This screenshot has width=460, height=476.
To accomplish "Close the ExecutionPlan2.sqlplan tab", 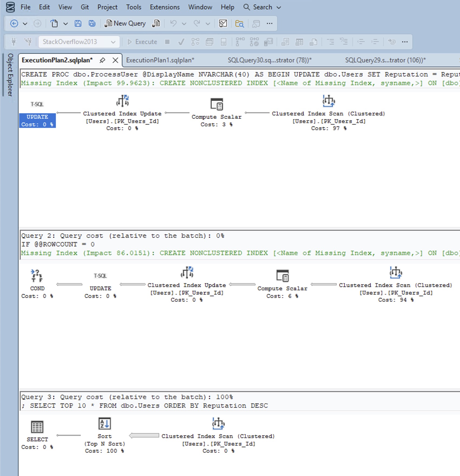I will pos(115,60).
